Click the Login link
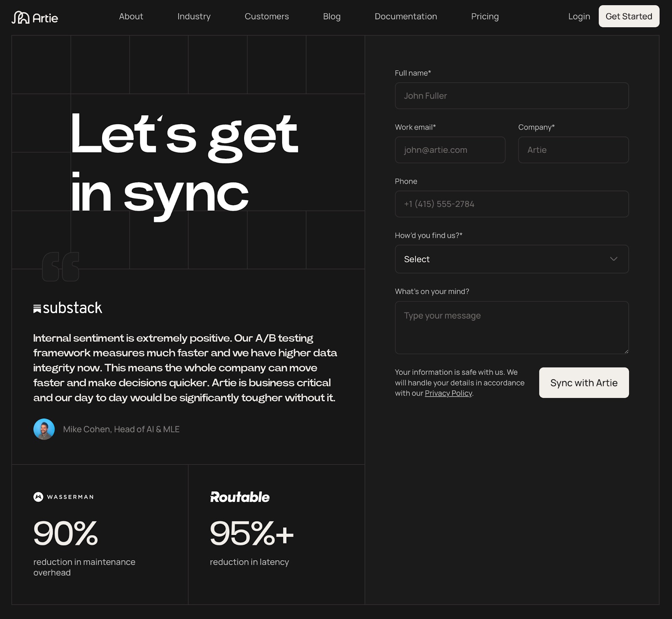The width and height of the screenshot is (672, 619). pyautogui.click(x=579, y=16)
